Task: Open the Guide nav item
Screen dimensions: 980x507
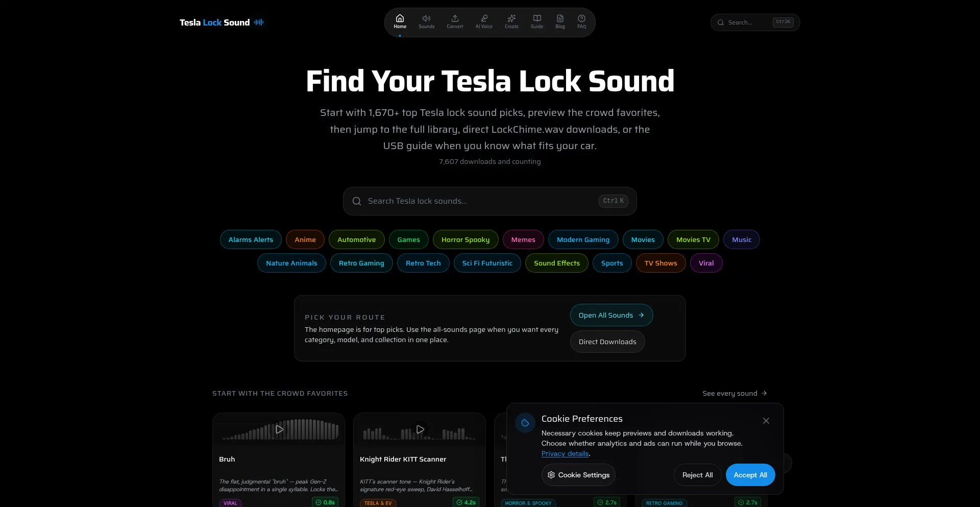Action: [x=537, y=22]
